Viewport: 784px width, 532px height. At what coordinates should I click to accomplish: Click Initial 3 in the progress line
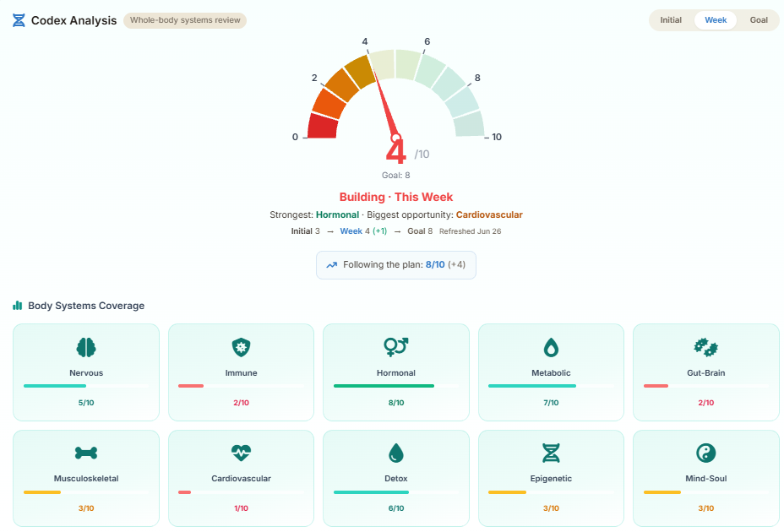(306, 231)
